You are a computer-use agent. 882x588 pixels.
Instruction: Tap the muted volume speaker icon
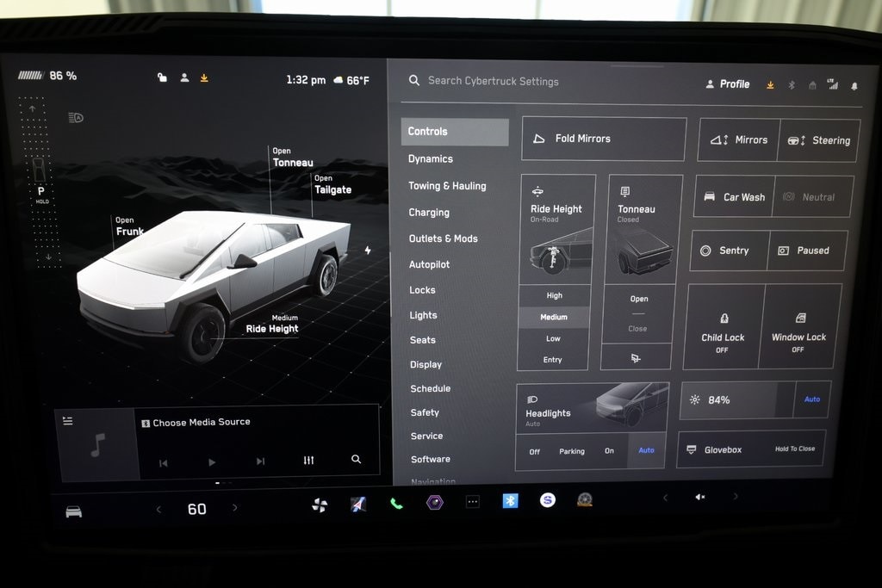(699, 497)
